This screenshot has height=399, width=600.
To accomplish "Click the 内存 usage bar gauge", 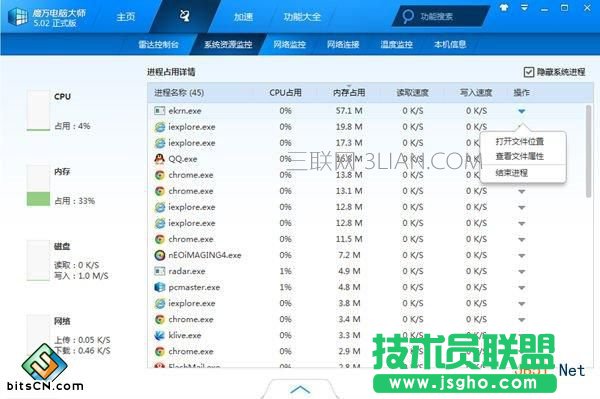I will 38,186.
